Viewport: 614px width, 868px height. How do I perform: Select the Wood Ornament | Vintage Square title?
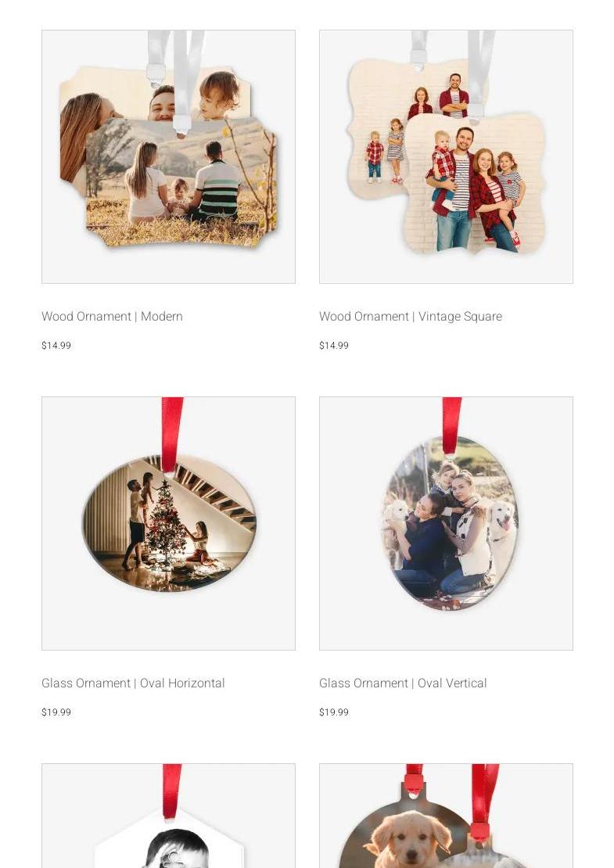coord(411,316)
